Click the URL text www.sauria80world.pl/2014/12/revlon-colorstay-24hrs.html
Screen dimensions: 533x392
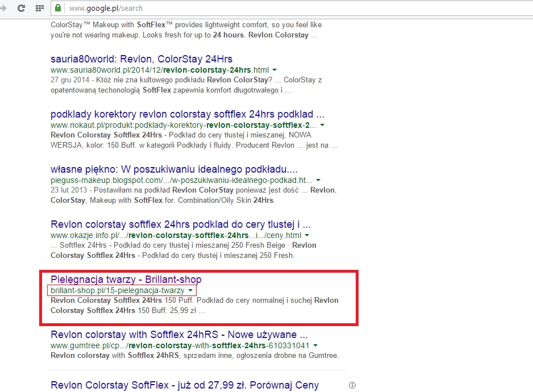coord(160,70)
